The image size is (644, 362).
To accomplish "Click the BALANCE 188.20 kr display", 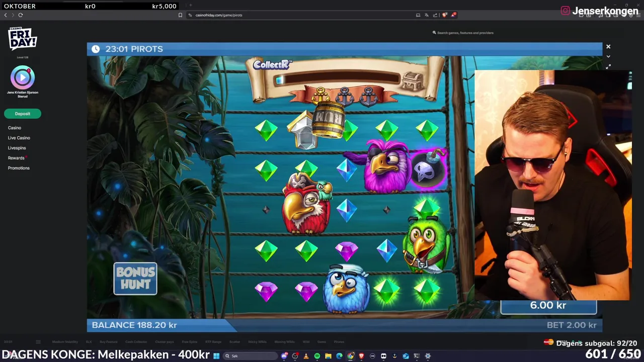I will pos(134,325).
